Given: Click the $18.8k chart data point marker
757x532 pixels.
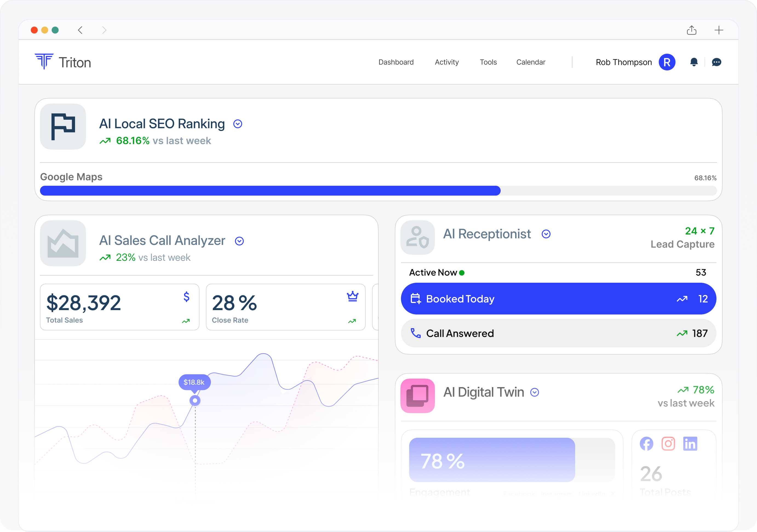Looking at the screenshot, I should coord(195,401).
